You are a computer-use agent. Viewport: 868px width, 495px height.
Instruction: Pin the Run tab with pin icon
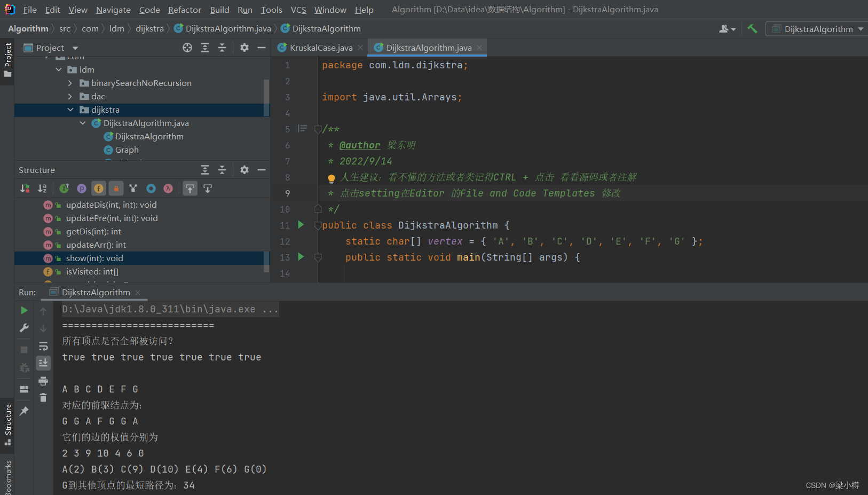pyautogui.click(x=24, y=411)
